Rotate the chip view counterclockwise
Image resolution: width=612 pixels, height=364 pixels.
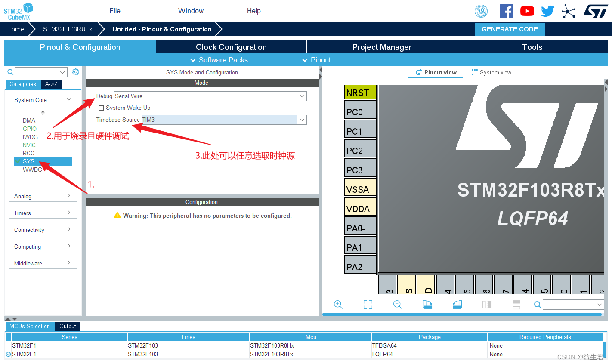click(x=457, y=305)
